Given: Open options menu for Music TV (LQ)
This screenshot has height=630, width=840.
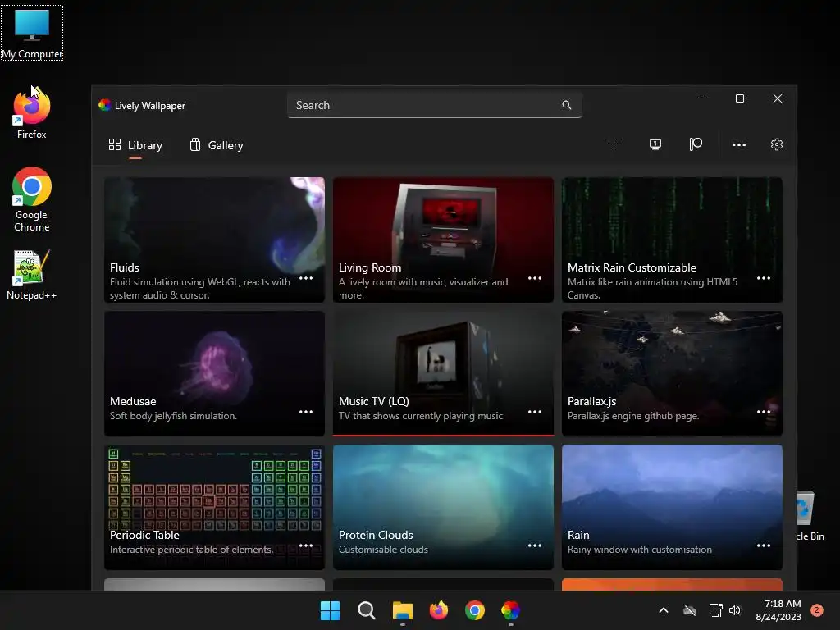Looking at the screenshot, I should (x=535, y=412).
